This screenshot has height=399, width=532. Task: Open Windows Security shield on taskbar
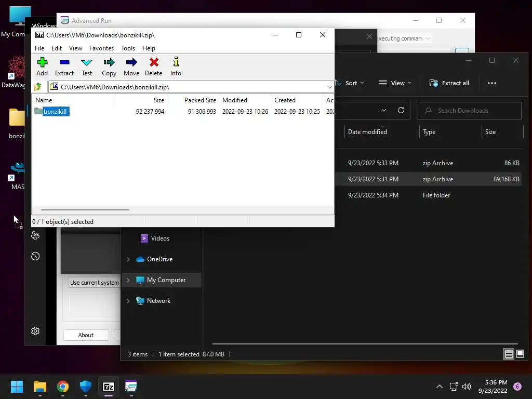click(86, 387)
